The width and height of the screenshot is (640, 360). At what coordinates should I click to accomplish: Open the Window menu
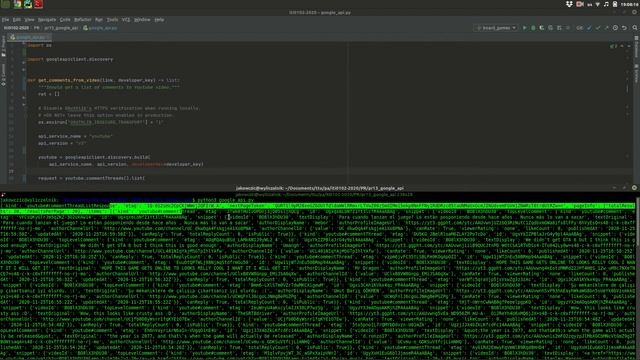(142, 20)
